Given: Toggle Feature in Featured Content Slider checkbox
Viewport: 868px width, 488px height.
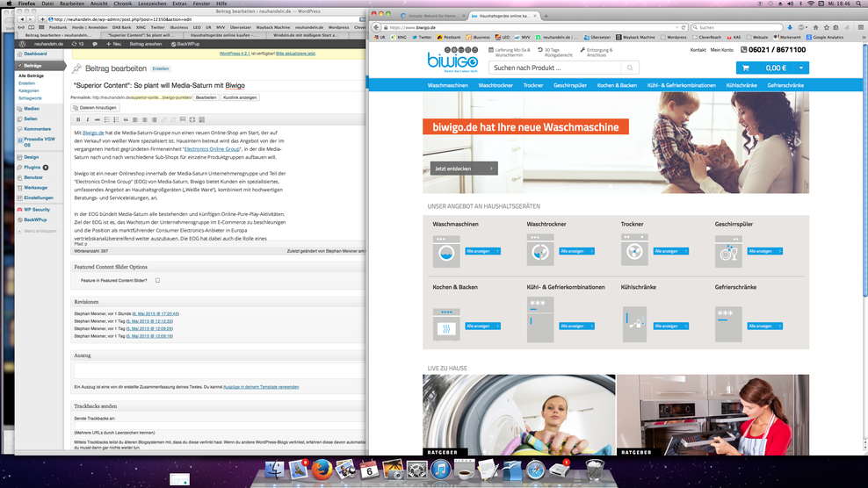Looking at the screenshot, I should [x=158, y=281].
